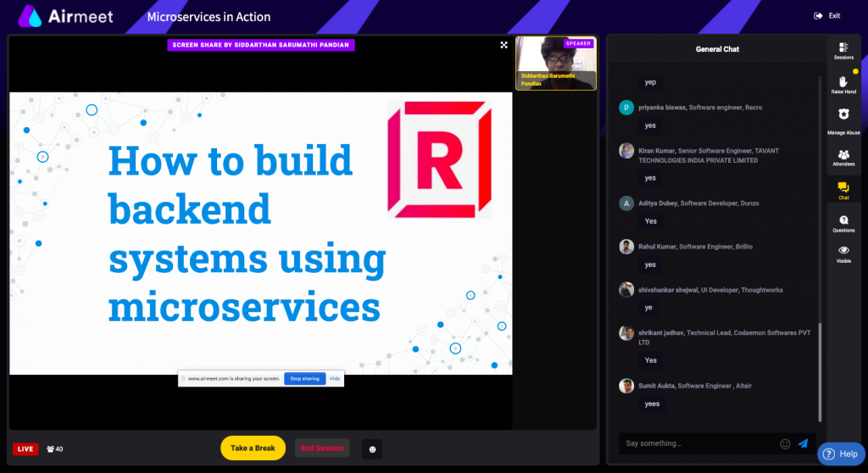Open the emoji reactions button
The image size is (868, 473).
point(373,449)
